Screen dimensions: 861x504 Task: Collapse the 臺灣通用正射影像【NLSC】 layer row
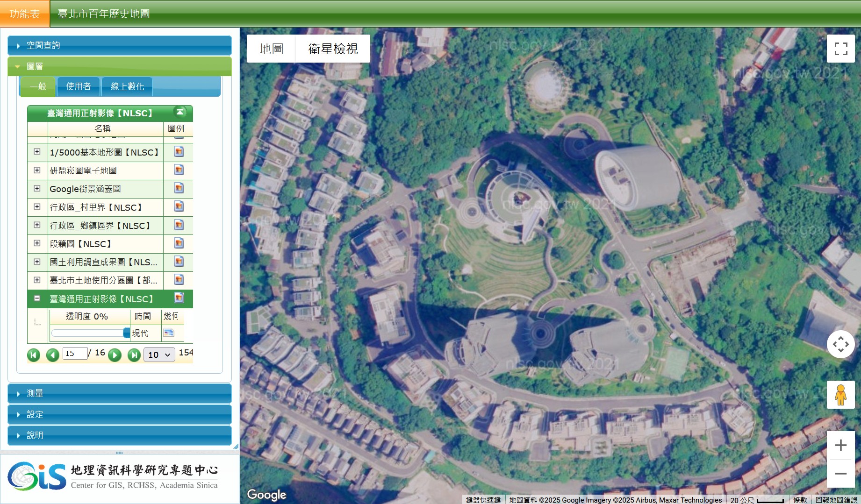(37, 298)
